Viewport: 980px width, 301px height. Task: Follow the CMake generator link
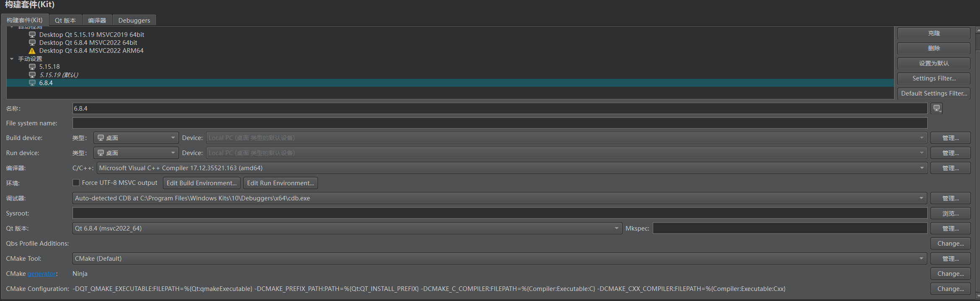pyautogui.click(x=42, y=274)
